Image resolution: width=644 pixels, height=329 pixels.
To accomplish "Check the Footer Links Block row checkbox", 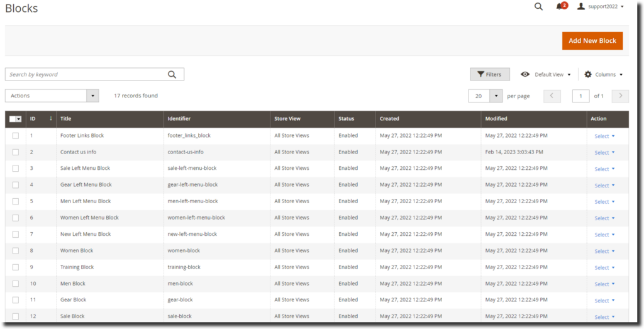I will point(16,135).
